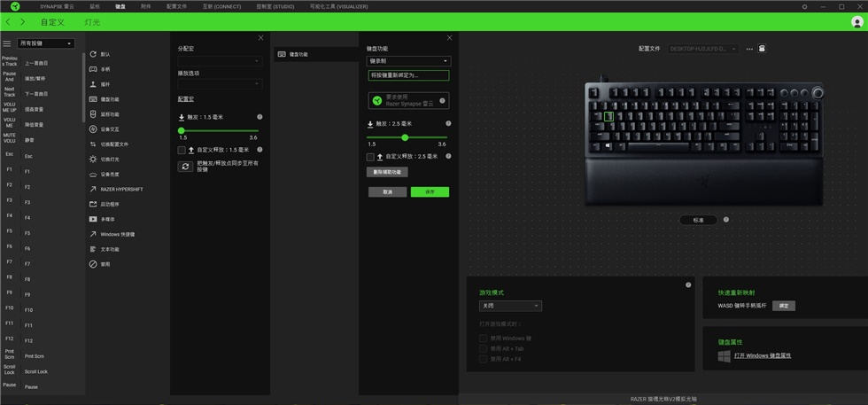Screen dimensions: 868x405
Task: Open the 所有按键 key filter dropdown
Action: pos(46,43)
